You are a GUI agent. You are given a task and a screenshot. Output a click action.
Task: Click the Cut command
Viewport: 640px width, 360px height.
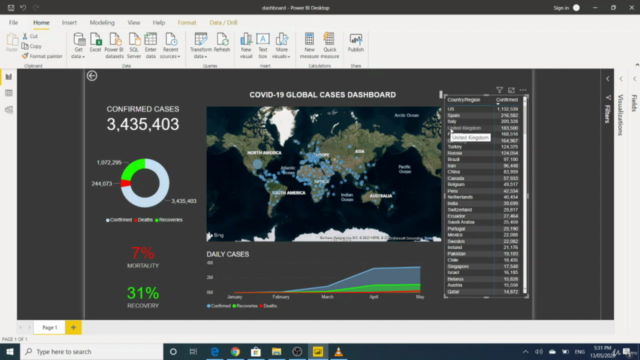tap(30, 36)
